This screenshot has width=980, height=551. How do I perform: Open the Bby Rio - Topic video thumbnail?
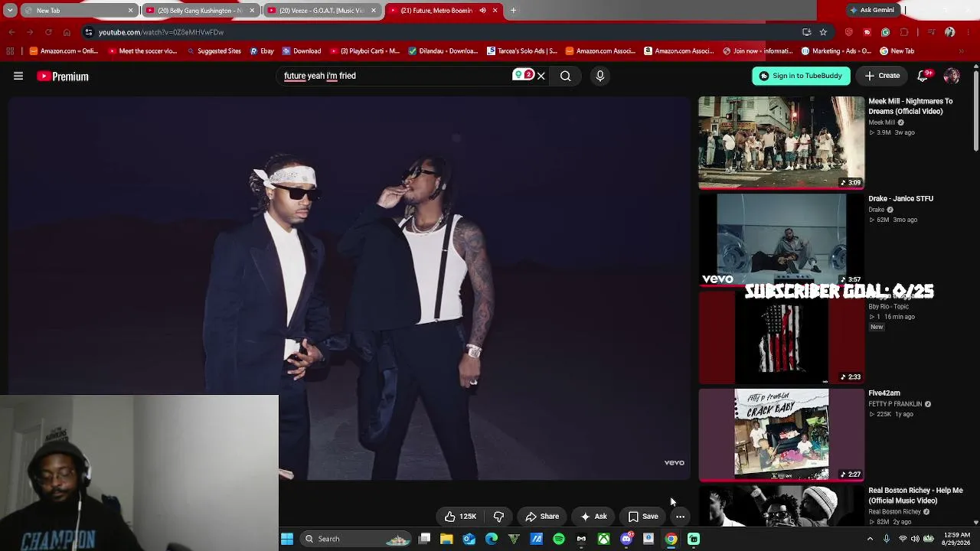pyautogui.click(x=781, y=337)
